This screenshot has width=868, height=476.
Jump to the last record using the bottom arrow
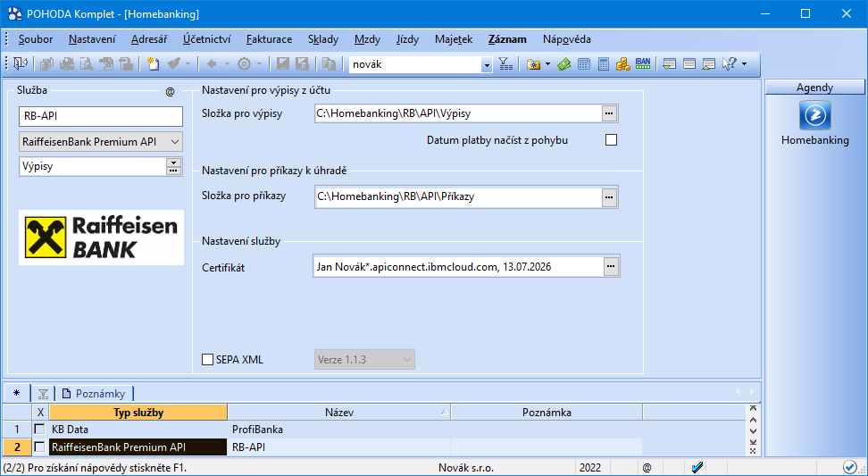coord(752,442)
